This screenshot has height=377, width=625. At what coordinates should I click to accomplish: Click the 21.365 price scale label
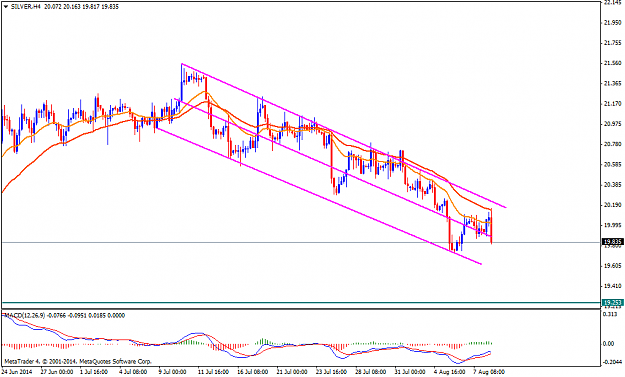pos(613,84)
